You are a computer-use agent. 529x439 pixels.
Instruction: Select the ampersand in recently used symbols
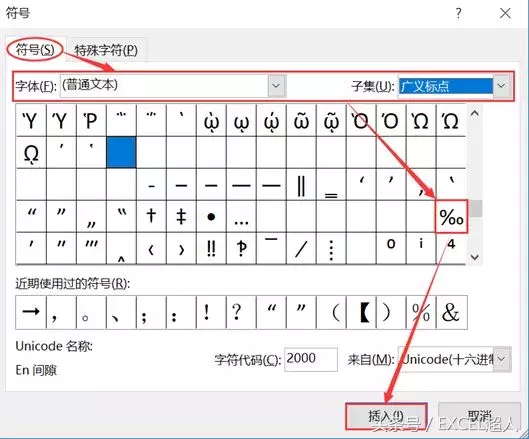pyautogui.click(x=451, y=312)
